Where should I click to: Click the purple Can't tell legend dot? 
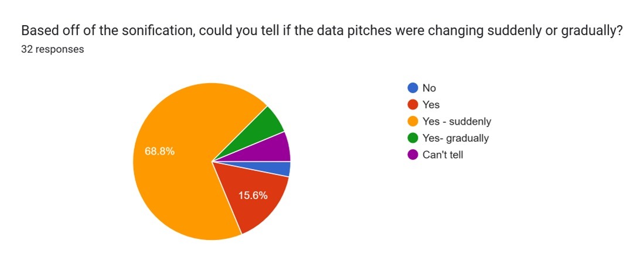coord(413,155)
